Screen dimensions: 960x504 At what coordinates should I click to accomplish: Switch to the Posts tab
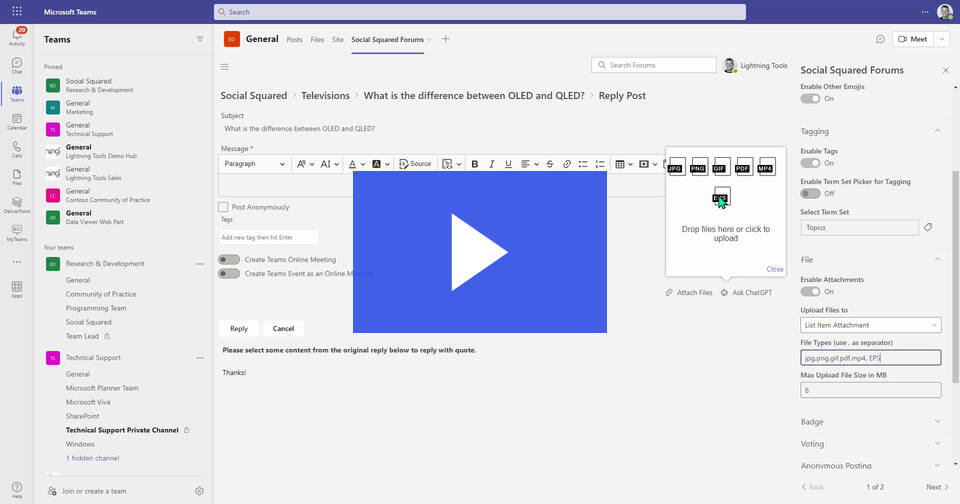[x=294, y=40]
